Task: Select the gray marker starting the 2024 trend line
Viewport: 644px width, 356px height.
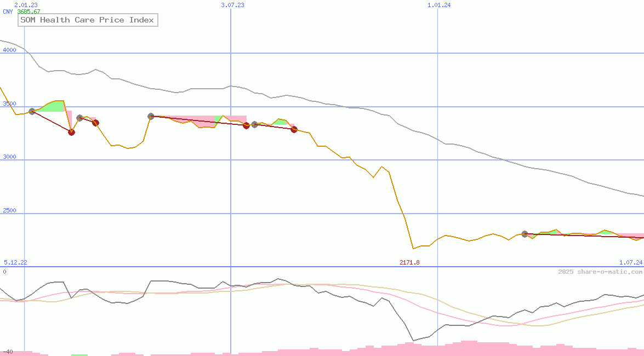Action: coord(525,234)
